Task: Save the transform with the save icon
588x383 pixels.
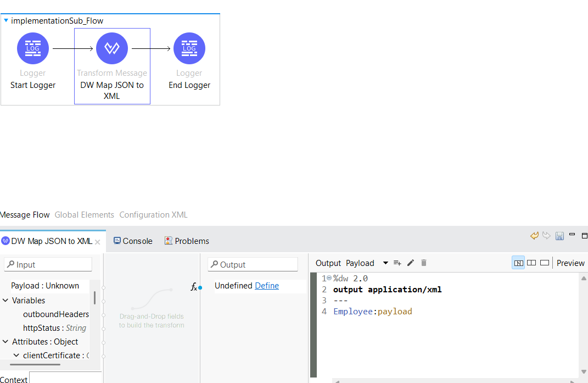Action: pyautogui.click(x=559, y=235)
